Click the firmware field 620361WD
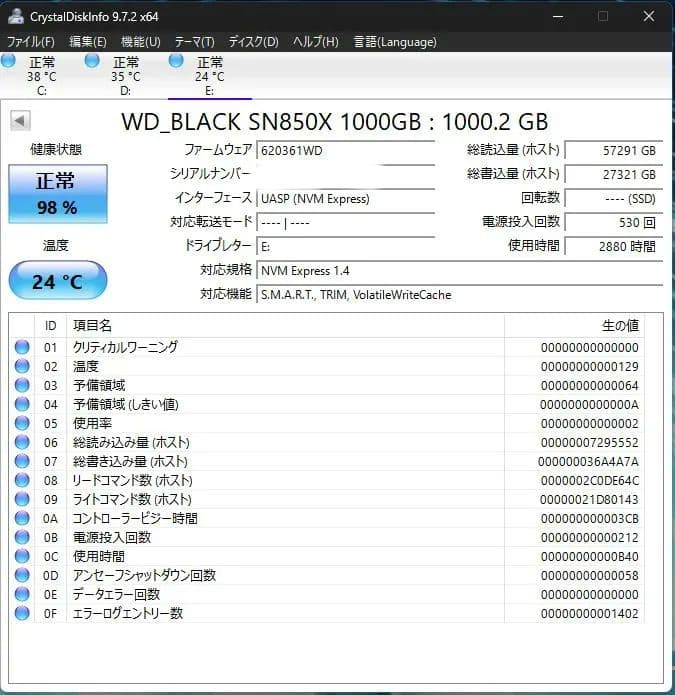The width and height of the screenshot is (675, 695). [x=346, y=150]
